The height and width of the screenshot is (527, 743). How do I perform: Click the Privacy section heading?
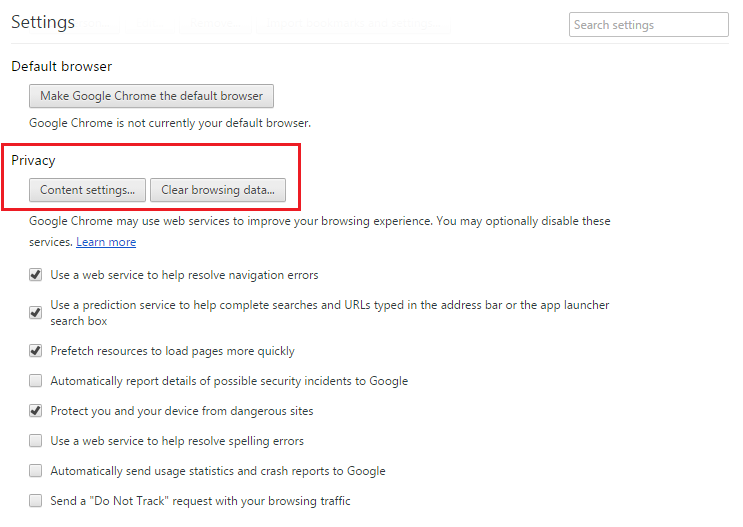pos(33,161)
